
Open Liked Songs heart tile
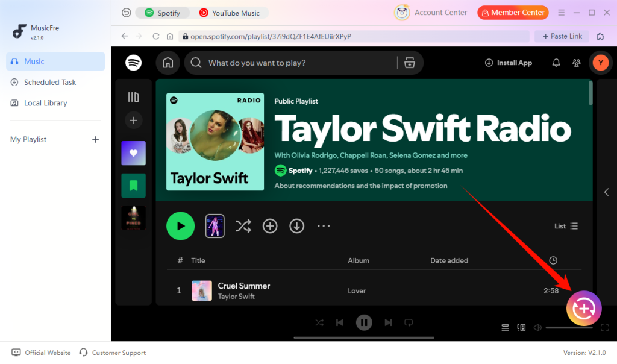click(133, 153)
